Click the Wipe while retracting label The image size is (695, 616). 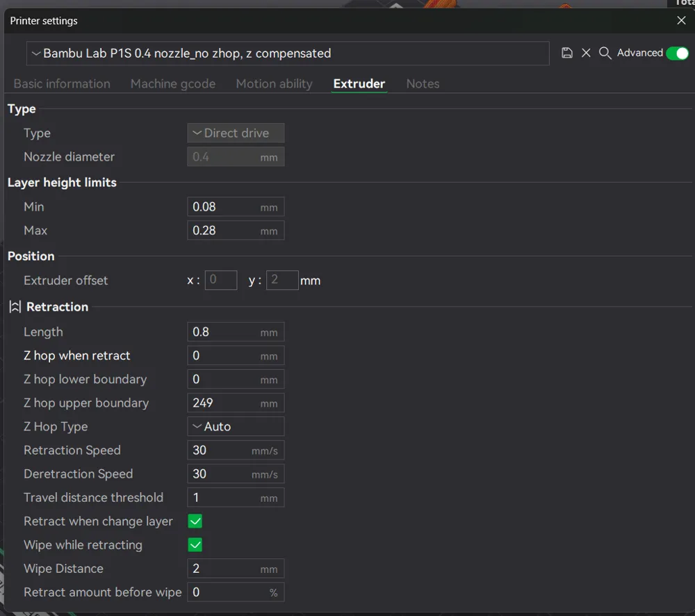pos(83,545)
